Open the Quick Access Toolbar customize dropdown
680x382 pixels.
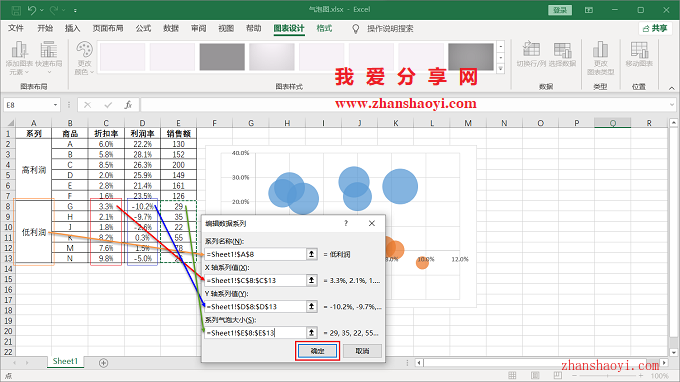(75, 10)
